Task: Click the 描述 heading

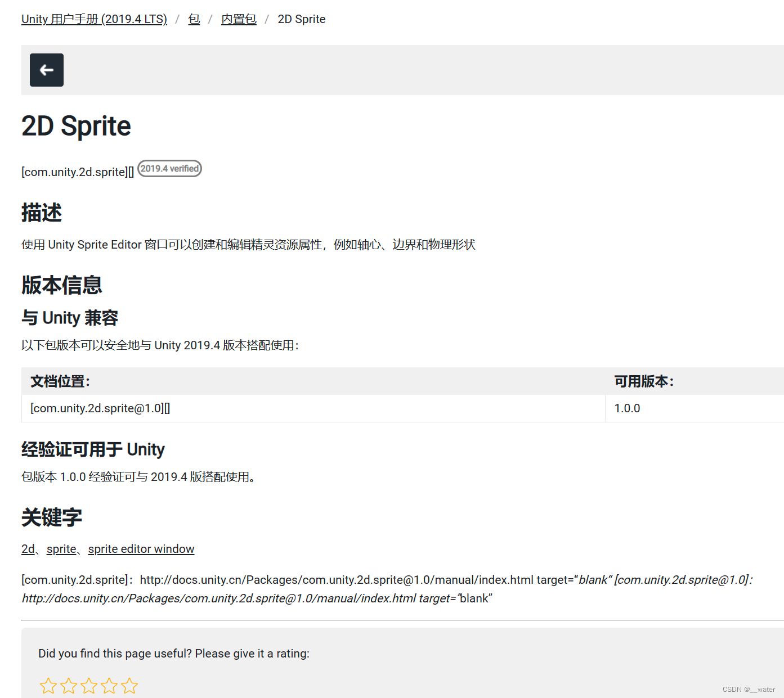Action: [42, 213]
